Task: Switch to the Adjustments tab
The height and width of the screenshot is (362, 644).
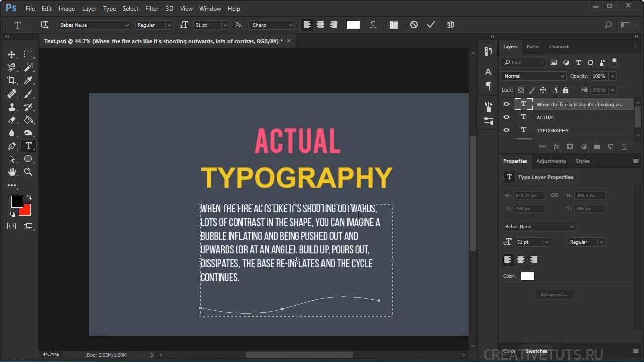Action: click(550, 161)
